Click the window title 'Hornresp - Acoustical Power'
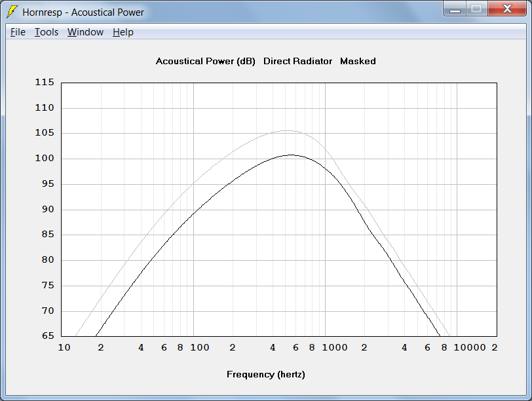532x401 pixels. [x=83, y=12]
